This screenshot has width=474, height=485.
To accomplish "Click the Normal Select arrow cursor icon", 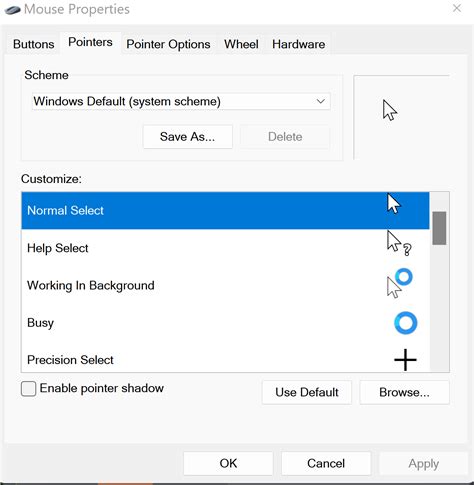I will coord(394,203).
